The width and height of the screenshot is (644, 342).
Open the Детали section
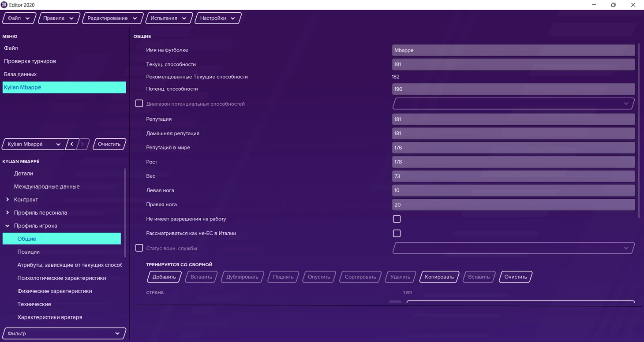click(23, 174)
